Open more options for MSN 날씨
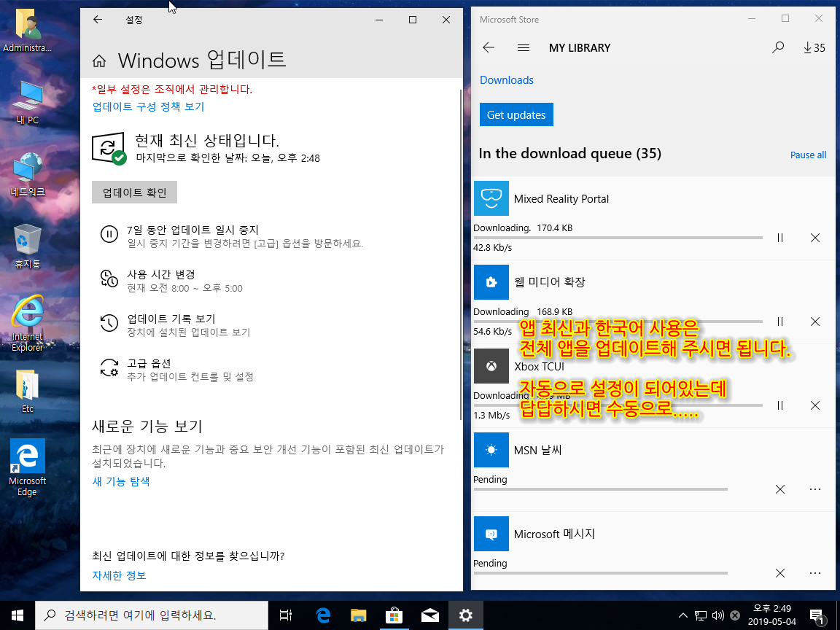This screenshot has width=840, height=630. [x=814, y=489]
